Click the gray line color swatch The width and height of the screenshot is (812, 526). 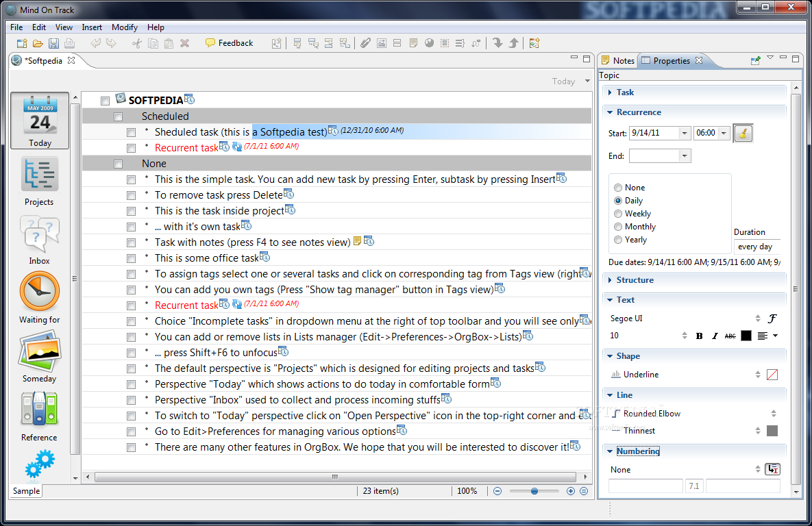point(772,431)
